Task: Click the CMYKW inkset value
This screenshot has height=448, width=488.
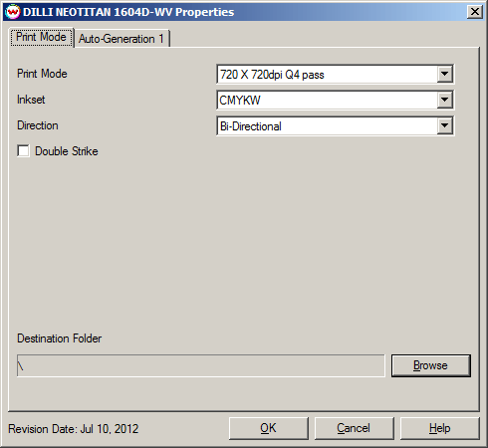Action: (x=335, y=100)
